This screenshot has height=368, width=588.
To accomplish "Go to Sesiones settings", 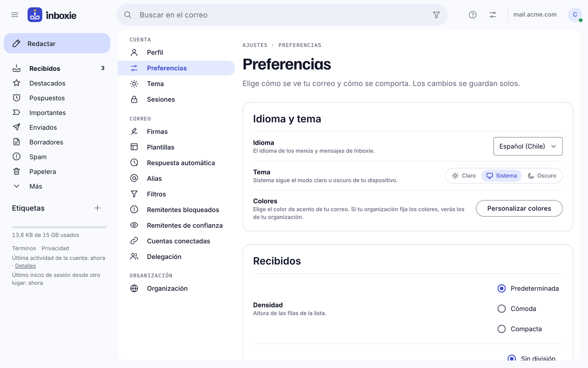I will point(176,99).
